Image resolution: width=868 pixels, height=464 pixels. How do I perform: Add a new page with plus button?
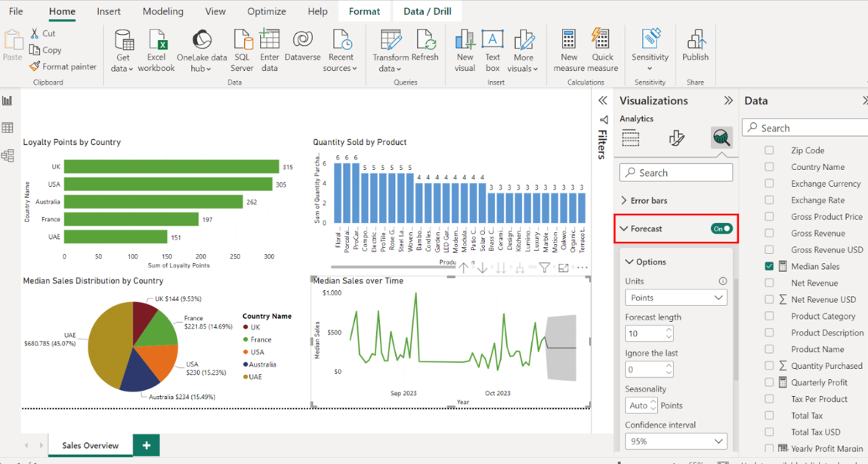click(147, 445)
